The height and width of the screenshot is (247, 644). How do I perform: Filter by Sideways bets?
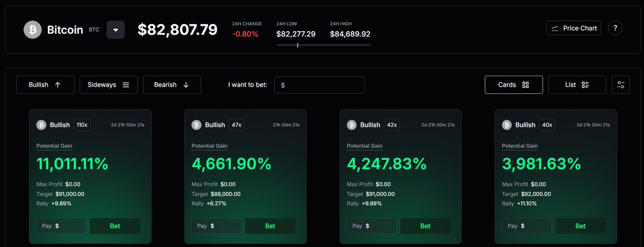108,85
